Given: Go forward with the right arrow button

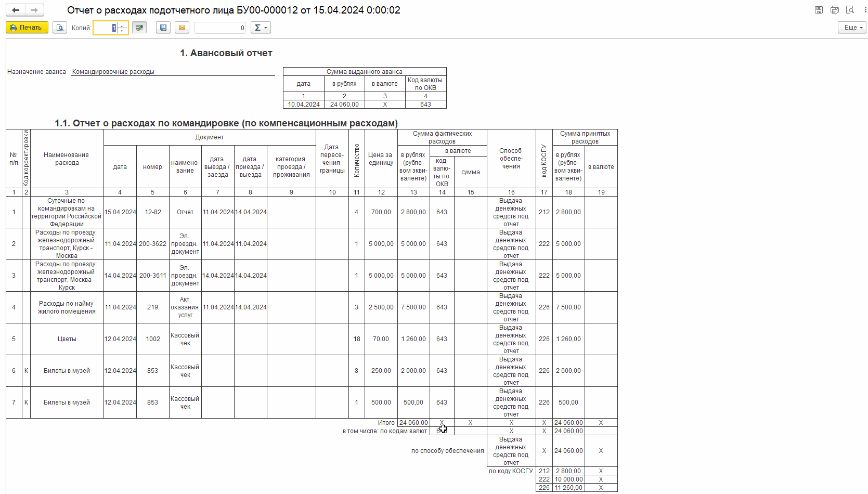Looking at the screenshot, I should 34,10.
